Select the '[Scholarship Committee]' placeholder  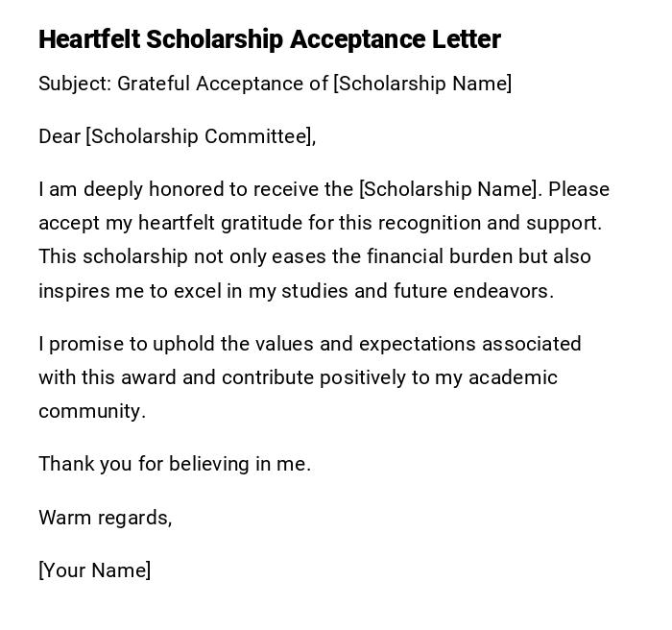tap(199, 136)
